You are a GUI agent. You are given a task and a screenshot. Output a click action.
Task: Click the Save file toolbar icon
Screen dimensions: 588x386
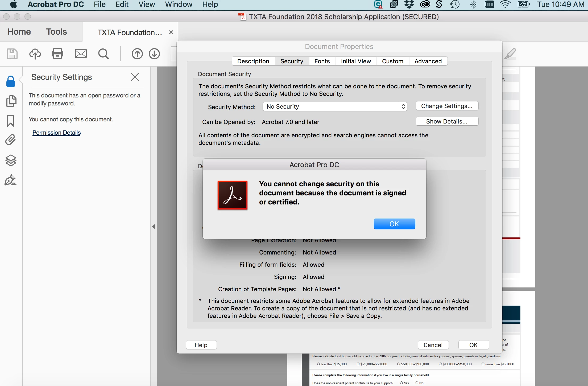12,54
